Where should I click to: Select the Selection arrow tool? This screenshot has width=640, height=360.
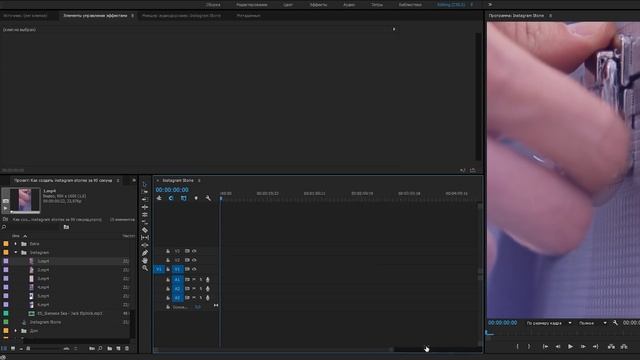tap(145, 184)
